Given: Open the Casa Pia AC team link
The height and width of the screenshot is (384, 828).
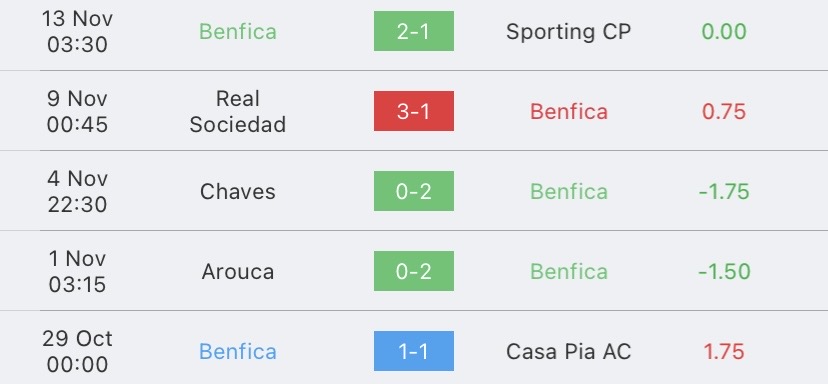Looking at the screenshot, I should tap(569, 352).
